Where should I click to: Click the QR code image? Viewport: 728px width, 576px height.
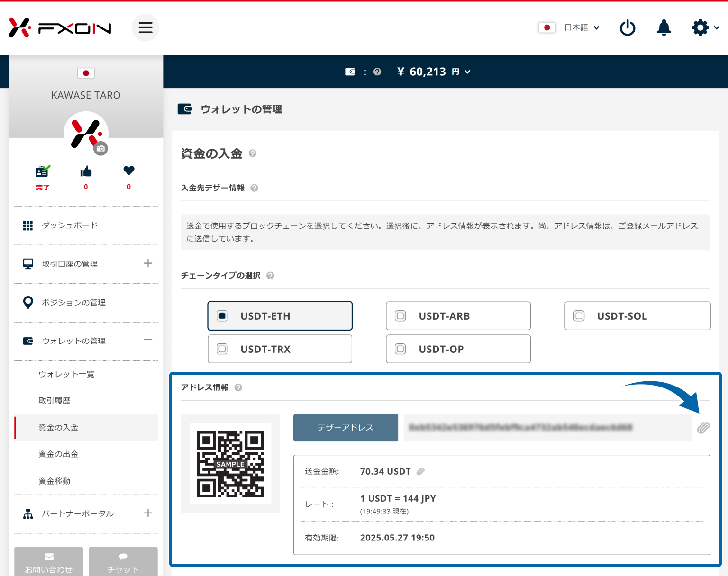(x=230, y=464)
